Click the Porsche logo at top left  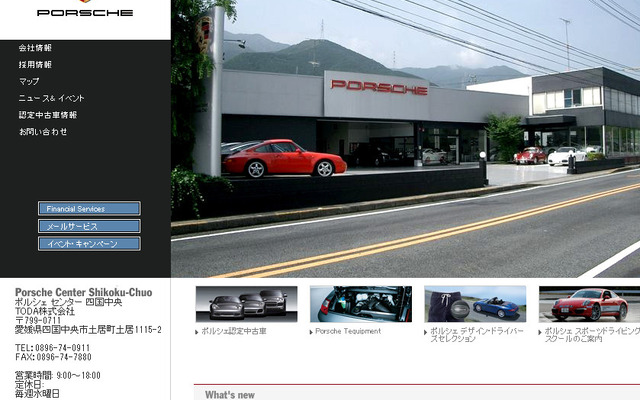[x=85, y=10]
